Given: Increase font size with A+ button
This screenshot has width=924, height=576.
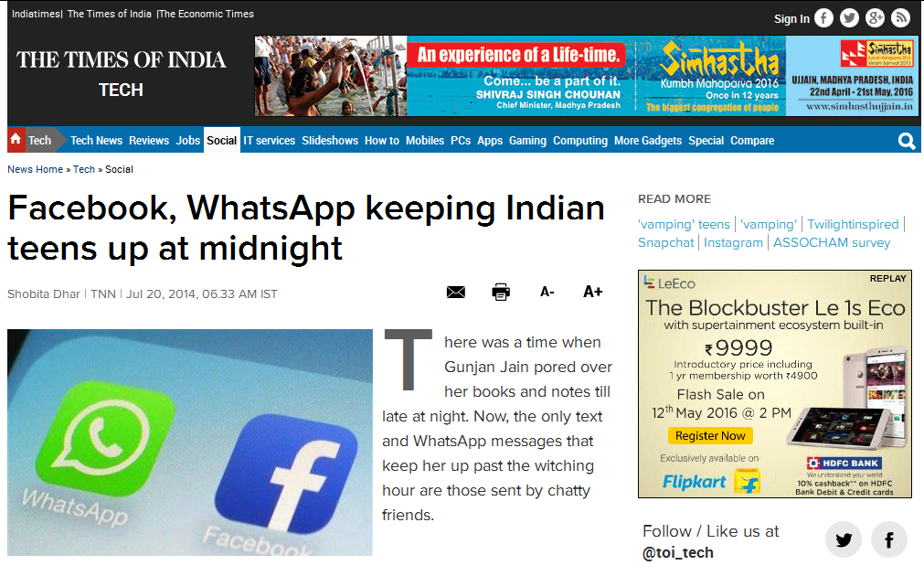Looking at the screenshot, I should [592, 292].
